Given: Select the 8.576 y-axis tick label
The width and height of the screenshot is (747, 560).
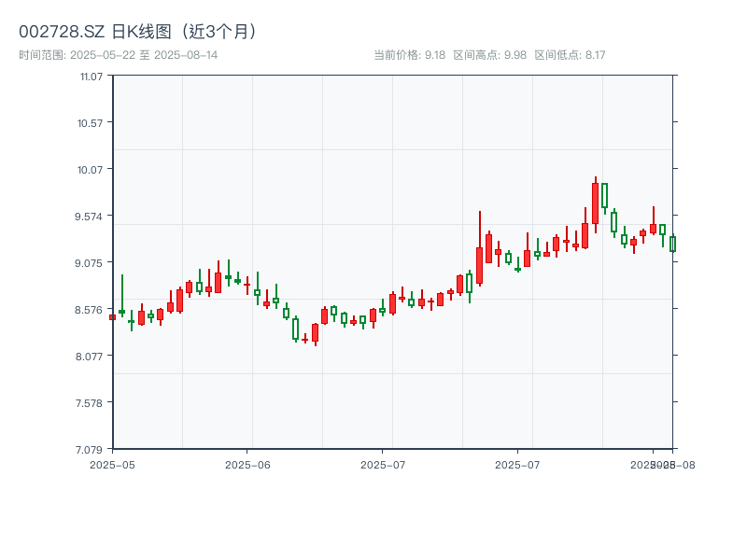Looking at the screenshot, I should coord(91,309).
